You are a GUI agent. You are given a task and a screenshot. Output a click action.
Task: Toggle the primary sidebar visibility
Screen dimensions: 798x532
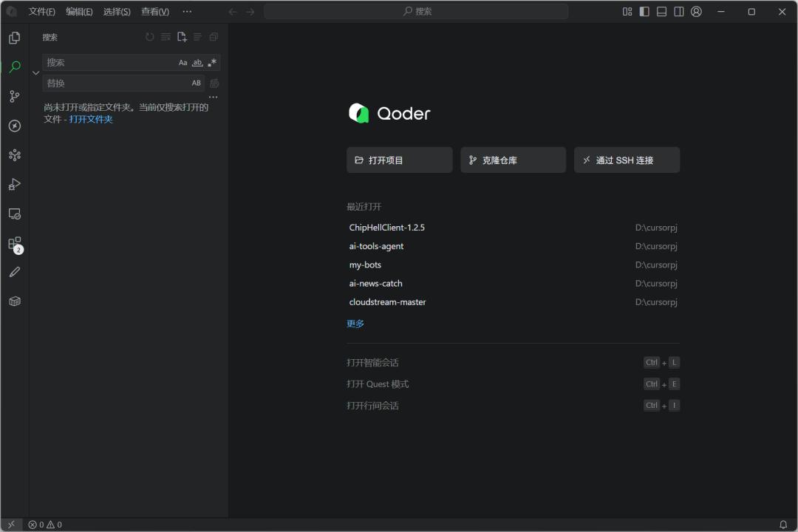(x=644, y=12)
